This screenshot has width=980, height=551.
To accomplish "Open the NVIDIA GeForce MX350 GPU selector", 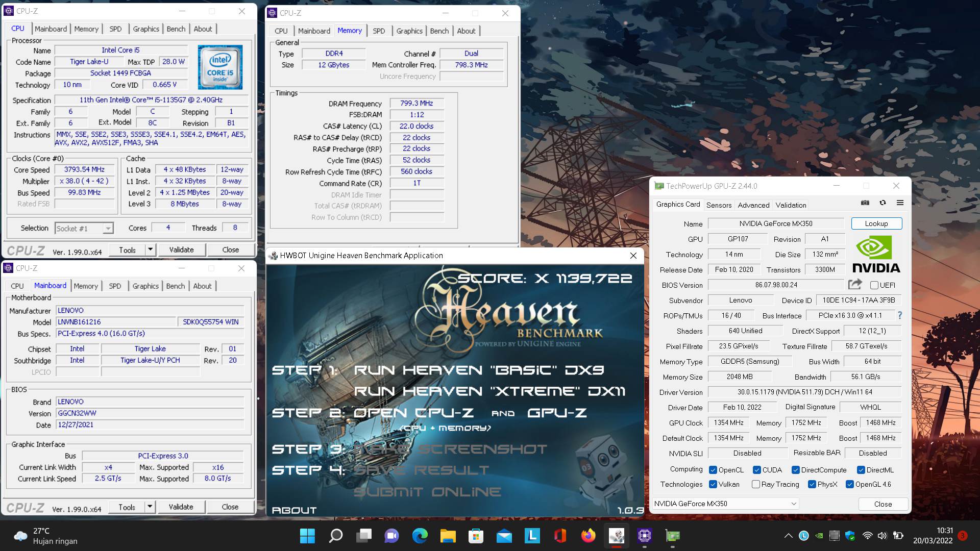I will click(x=725, y=504).
